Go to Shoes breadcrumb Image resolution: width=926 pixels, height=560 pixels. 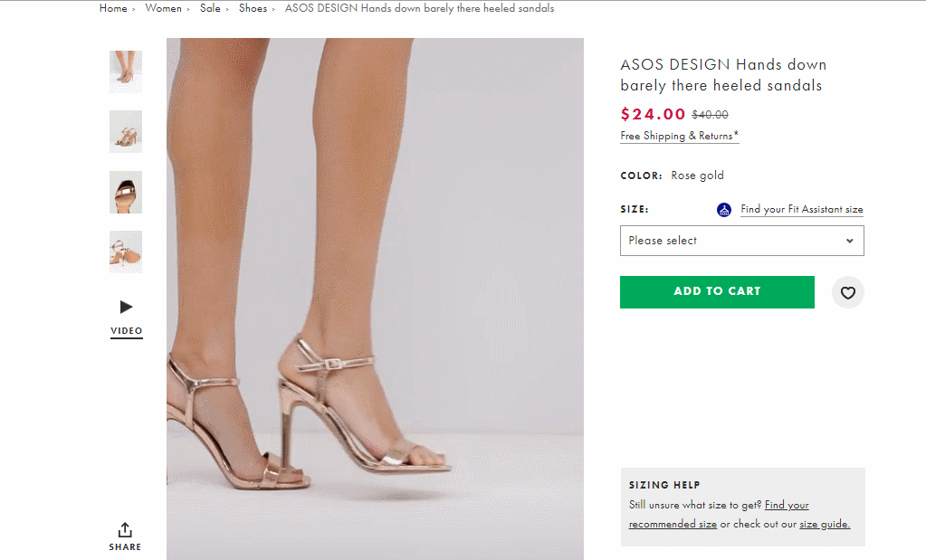[x=253, y=8]
